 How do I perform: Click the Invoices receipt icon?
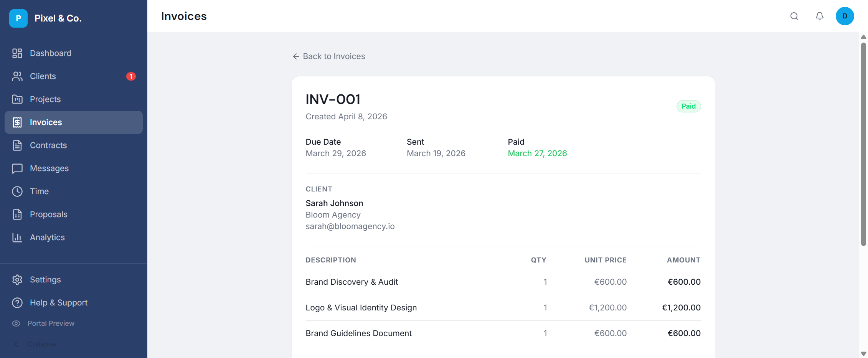pyautogui.click(x=17, y=122)
